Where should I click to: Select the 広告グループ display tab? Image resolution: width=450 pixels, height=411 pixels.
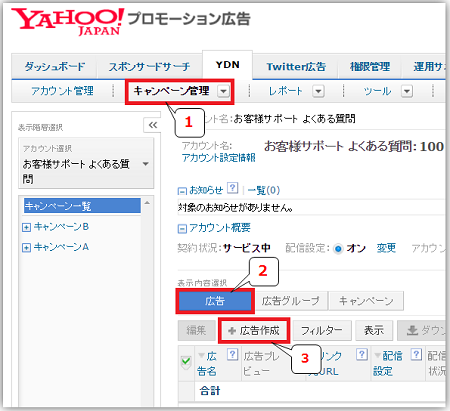coord(291,301)
